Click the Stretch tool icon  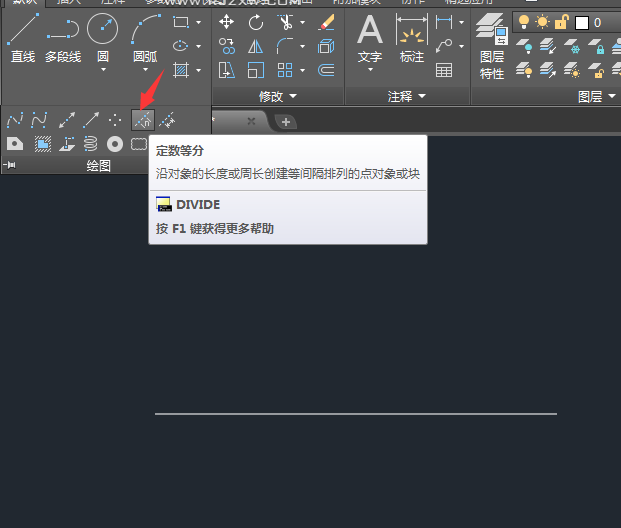tap(227, 71)
